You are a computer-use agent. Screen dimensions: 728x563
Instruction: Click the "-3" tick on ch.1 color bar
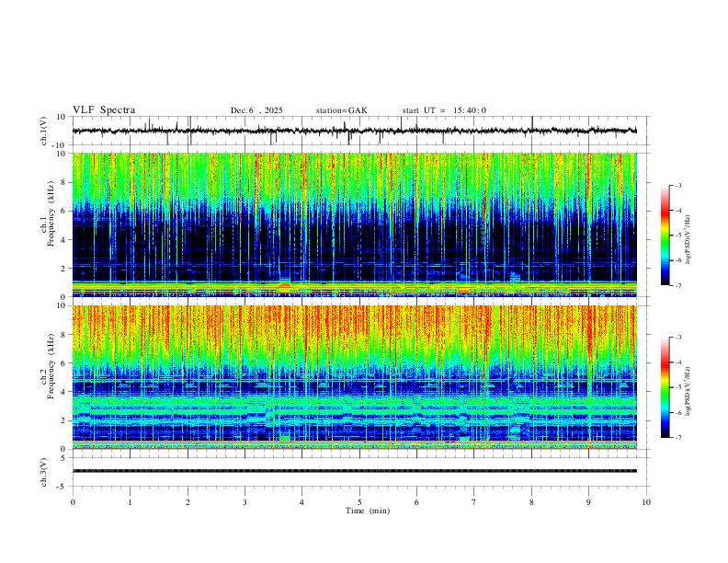(677, 185)
